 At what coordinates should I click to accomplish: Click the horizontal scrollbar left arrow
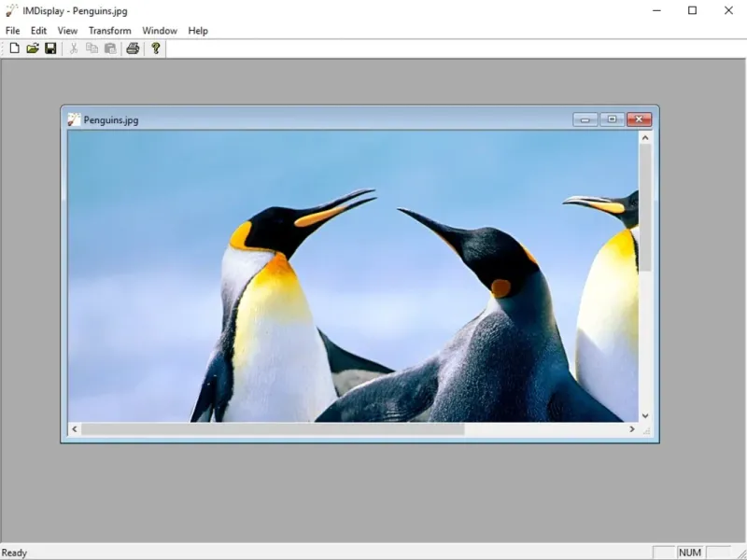pyautogui.click(x=76, y=429)
